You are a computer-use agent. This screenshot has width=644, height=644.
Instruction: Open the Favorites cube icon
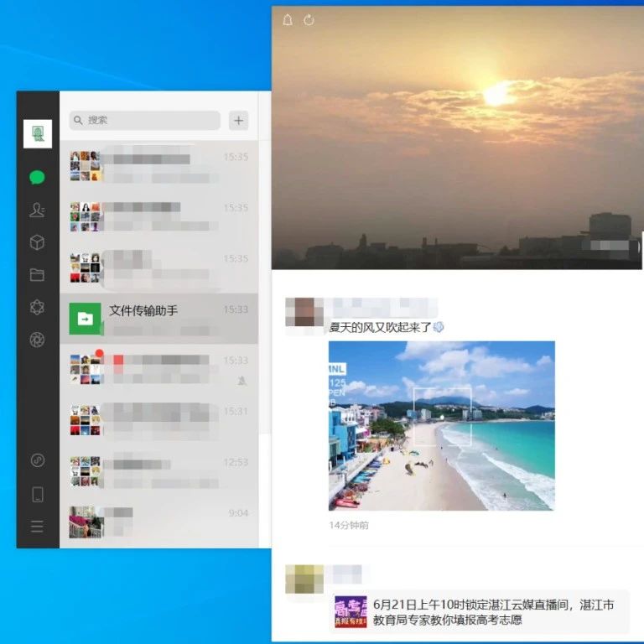pos(38,242)
